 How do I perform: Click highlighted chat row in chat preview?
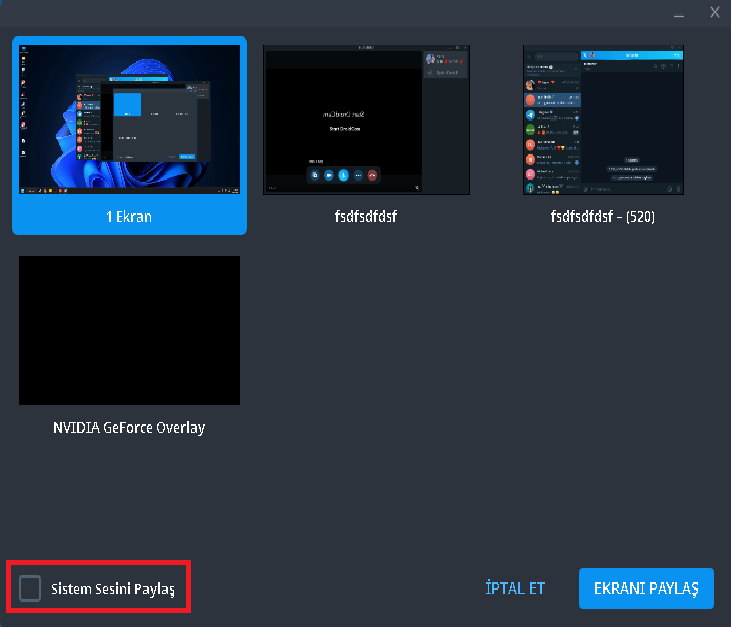(x=552, y=99)
